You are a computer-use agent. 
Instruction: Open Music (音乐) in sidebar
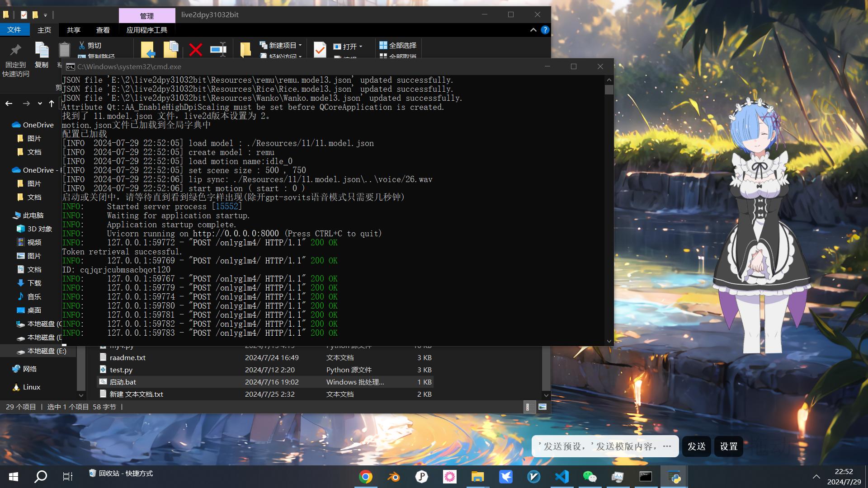29,296
